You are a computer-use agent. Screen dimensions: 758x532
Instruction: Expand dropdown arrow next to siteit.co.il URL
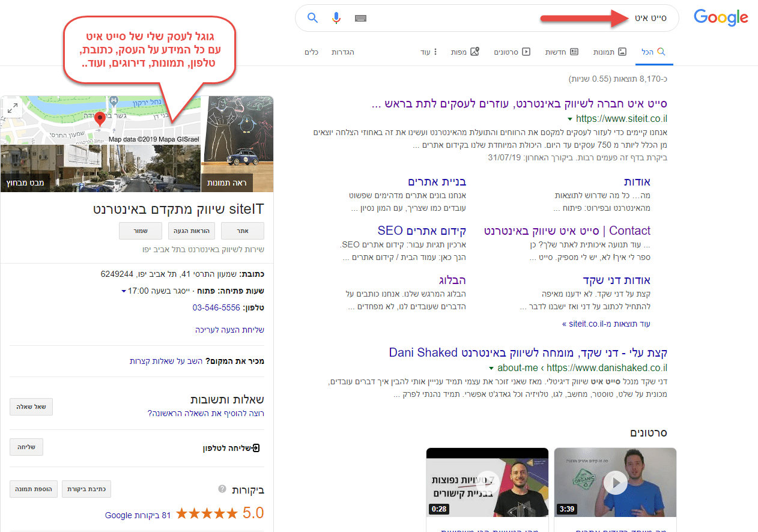point(570,119)
